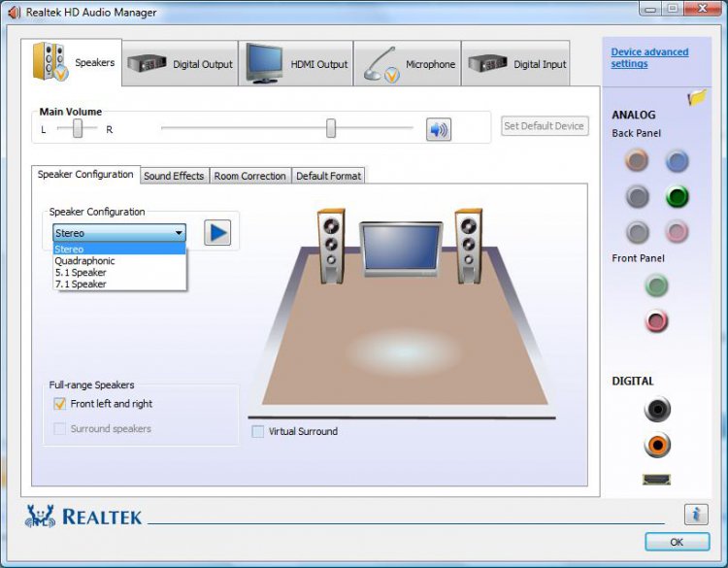Screen dimensions: 728x568
Task: Click the orange back panel jack
Action: (x=637, y=161)
